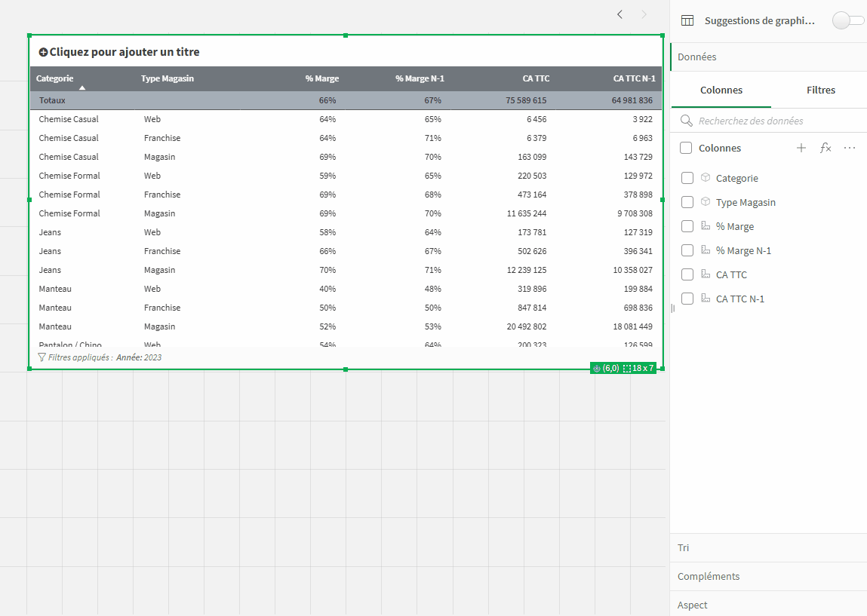
Task: Check the % Marge N-1 column checkbox
Action: (x=687, y=250)
